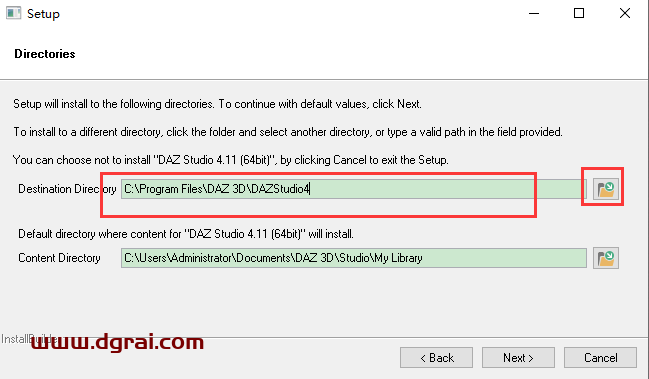649x379 pixels.
Task: Click the 'Setup will install to' instruction line
Action: click(x=217, y=104)
